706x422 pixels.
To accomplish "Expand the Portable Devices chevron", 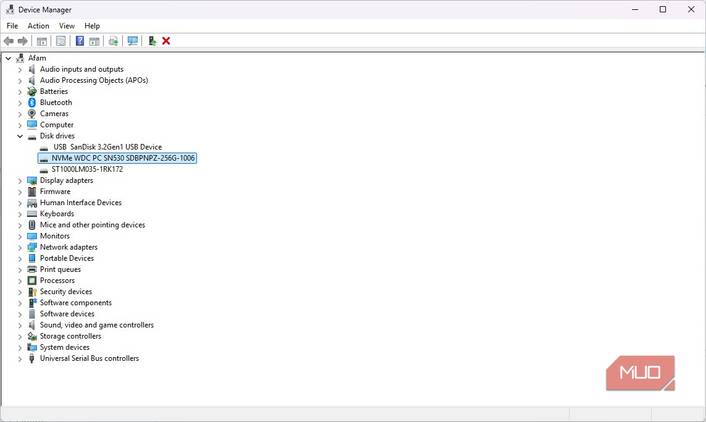I will click(x=20, y=259).
